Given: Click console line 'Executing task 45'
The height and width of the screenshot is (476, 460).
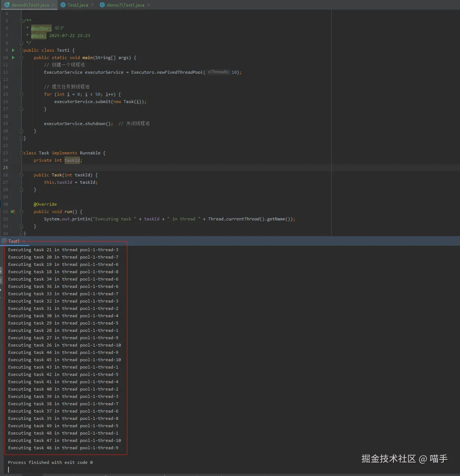Looking at the screenshot, I should 65,360.
